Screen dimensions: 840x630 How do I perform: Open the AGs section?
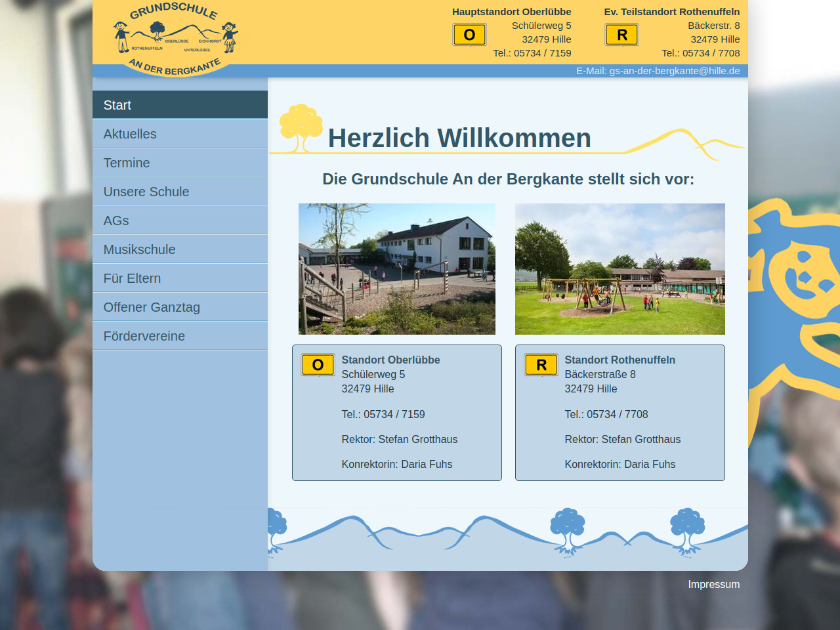180,220
